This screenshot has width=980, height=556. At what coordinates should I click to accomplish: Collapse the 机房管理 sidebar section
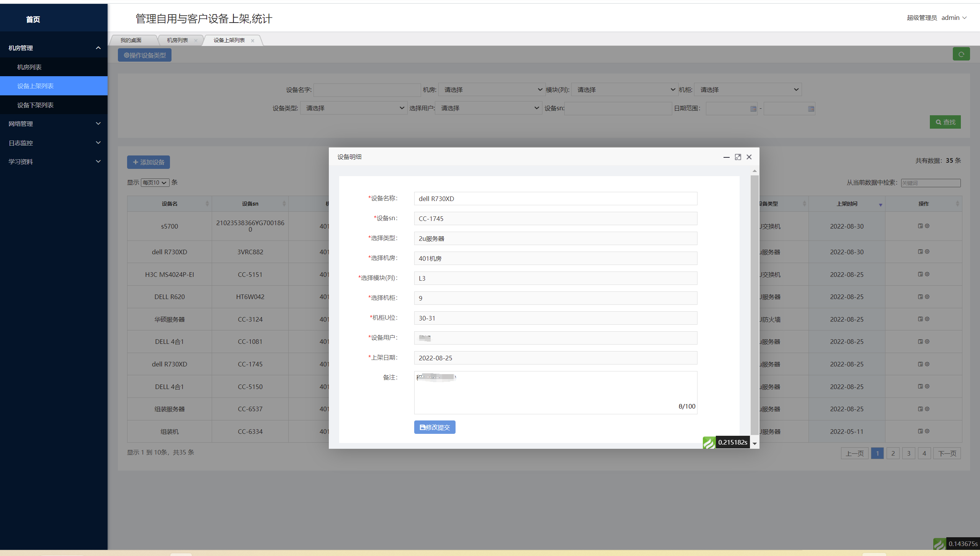[54, 48]
